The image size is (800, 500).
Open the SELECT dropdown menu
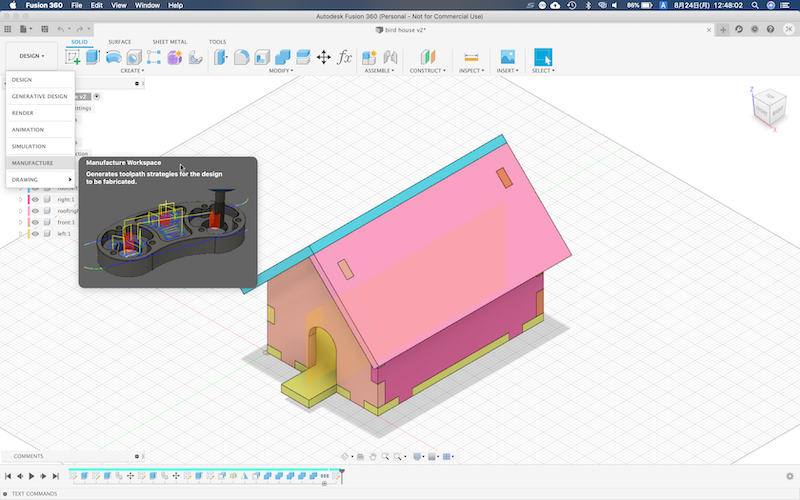(543, 70)
